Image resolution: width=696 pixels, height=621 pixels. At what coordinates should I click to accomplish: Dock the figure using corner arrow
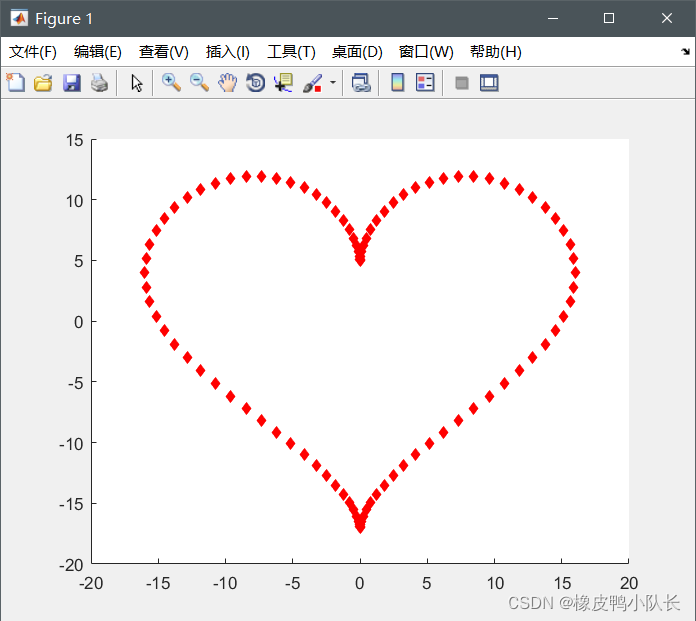coord(685,51)
